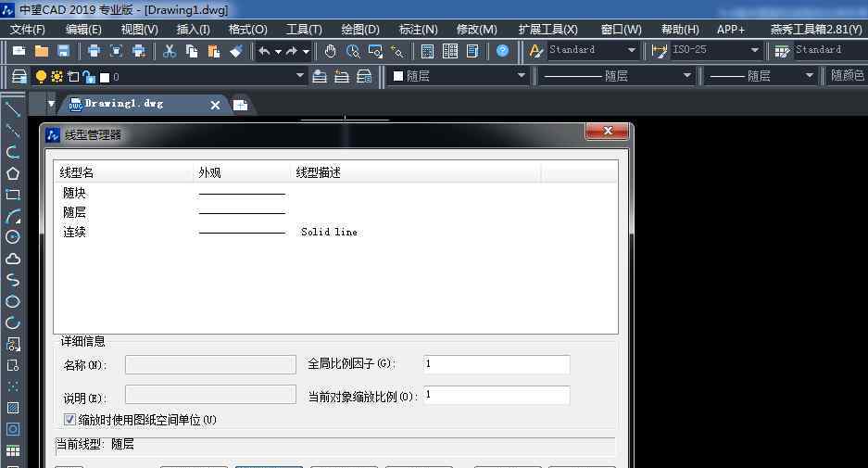The width and height of the screenshot is (868, 468).
Task: Click the 线型名 column header
Action: (123, 172)
